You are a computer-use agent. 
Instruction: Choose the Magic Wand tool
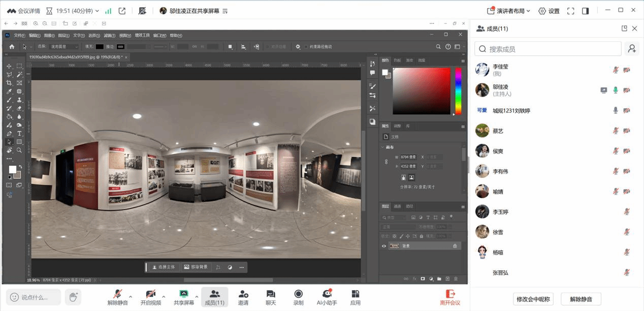tap(19, 75)
